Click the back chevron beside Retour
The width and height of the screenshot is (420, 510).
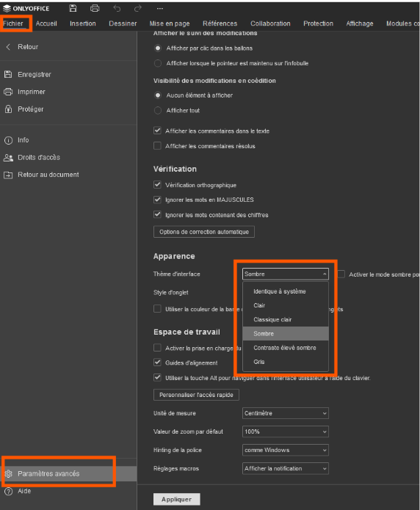click(x=9, y=47)
